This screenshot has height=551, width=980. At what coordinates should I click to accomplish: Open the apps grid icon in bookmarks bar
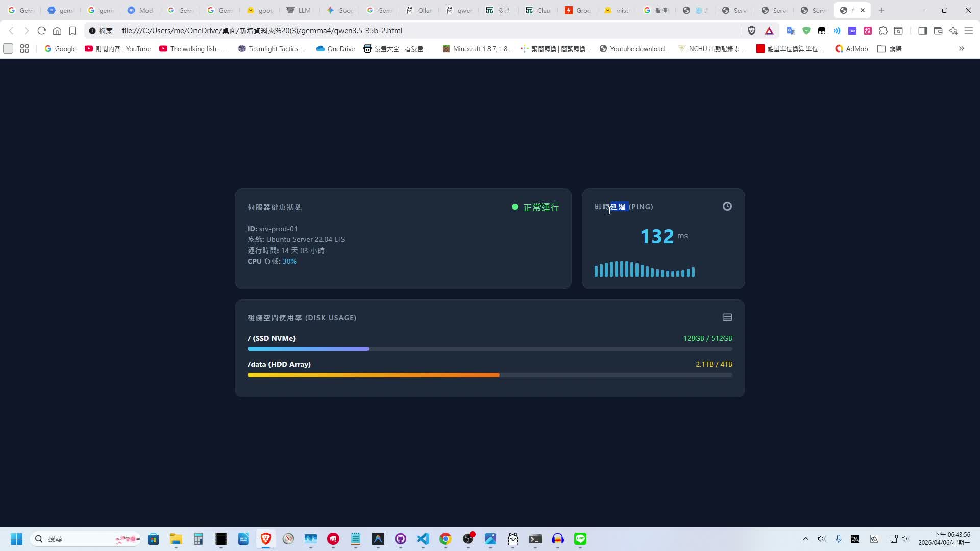pos(24,48)
